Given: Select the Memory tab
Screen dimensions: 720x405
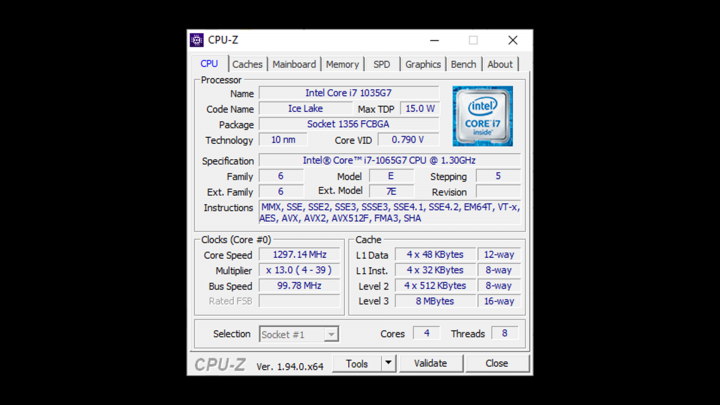Looking at the screenshot, I should tap(342, 64).
